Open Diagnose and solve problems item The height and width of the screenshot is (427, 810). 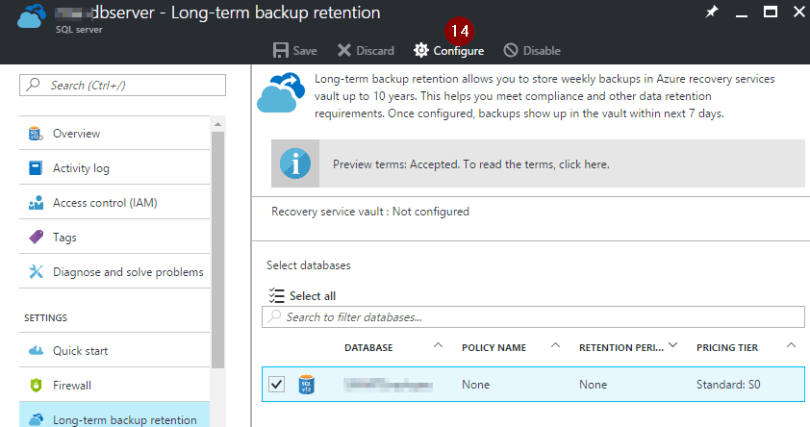click(115, 272)
